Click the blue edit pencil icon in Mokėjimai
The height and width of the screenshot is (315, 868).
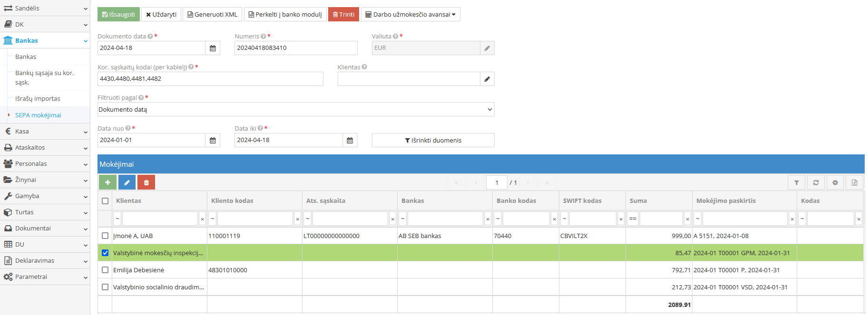127,182
